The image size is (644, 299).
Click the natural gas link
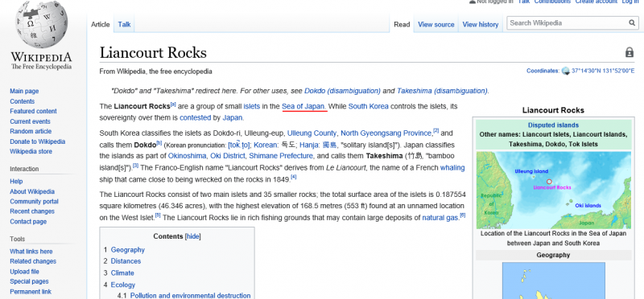tap(440, 217)
